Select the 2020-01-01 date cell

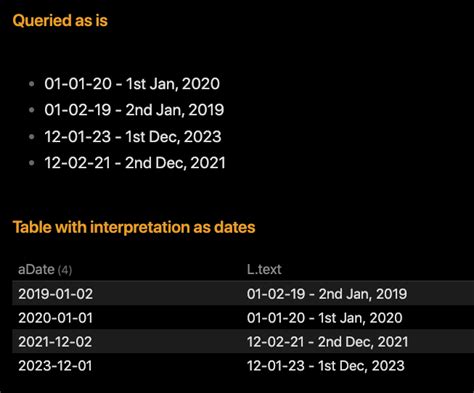click(x=56, y=318)
